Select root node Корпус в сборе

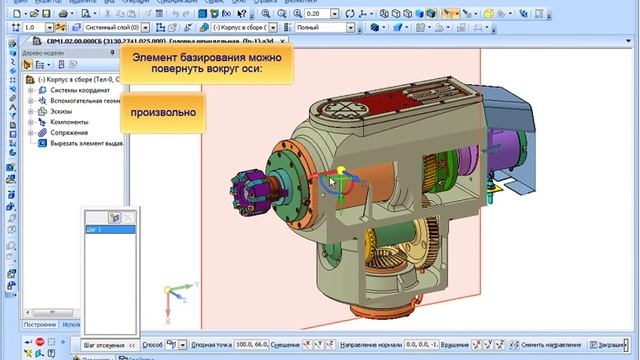click(x=72, y=79)
